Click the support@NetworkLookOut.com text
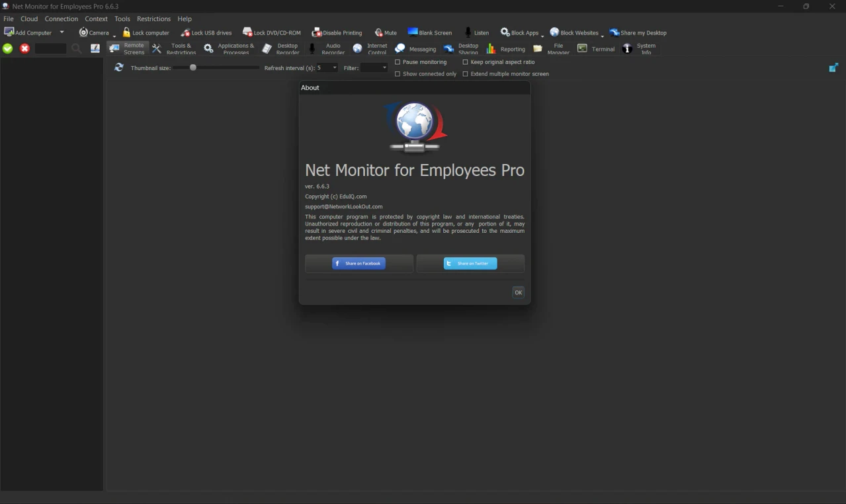Viewport: 846px width, 504px height. click(344, 206)
